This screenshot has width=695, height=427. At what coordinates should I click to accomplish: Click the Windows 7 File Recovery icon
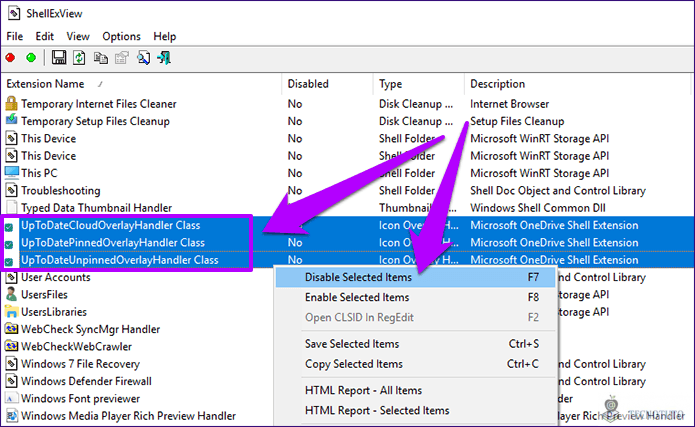click(x=12, y=364)
